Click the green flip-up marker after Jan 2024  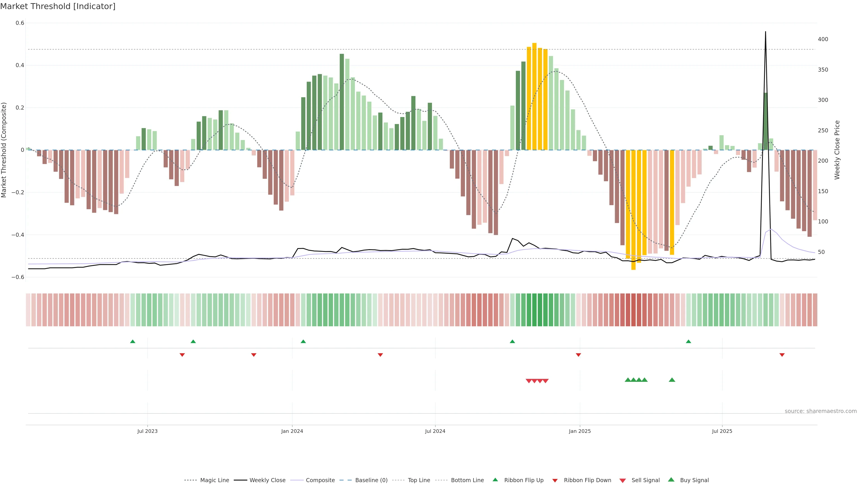303,342
